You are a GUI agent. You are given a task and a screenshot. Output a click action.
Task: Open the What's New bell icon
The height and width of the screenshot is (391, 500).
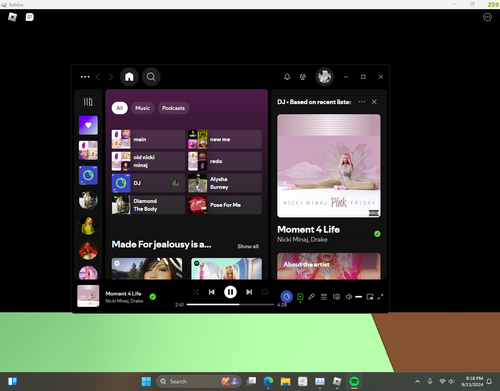287,77
